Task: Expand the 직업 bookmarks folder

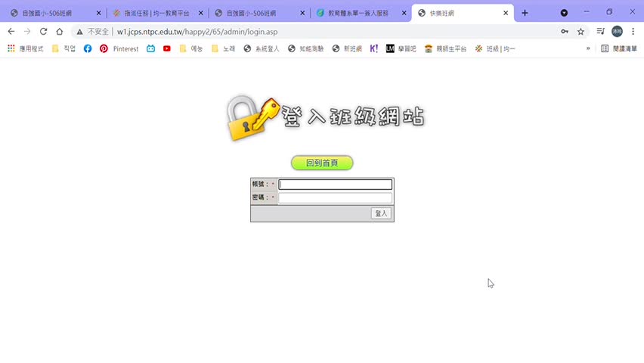Action: [63, 48]
